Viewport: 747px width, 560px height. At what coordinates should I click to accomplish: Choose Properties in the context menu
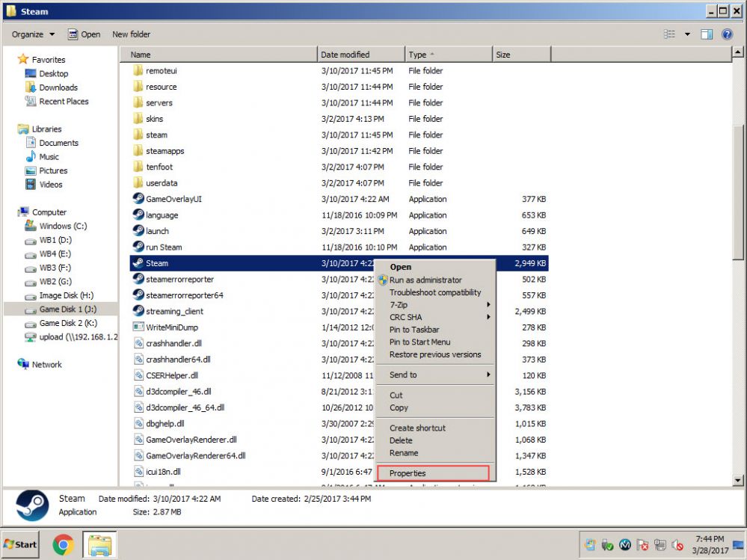point(433,473)
